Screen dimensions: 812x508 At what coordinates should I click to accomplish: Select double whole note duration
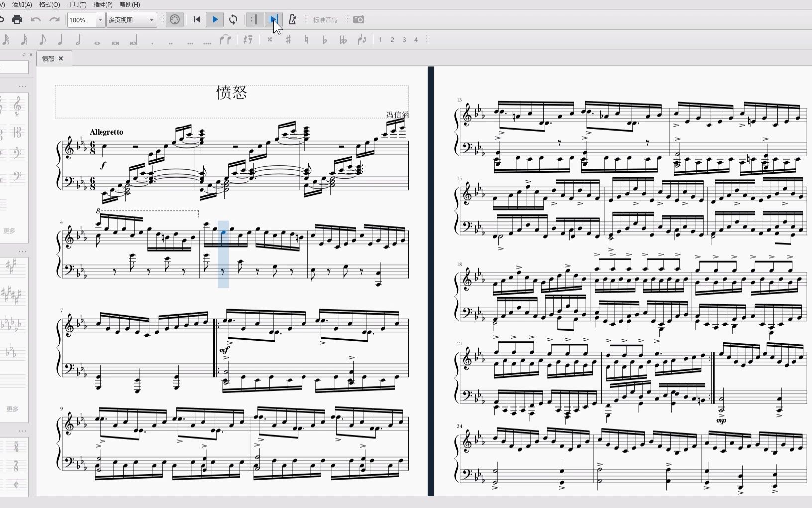click(x=115, y=43)
